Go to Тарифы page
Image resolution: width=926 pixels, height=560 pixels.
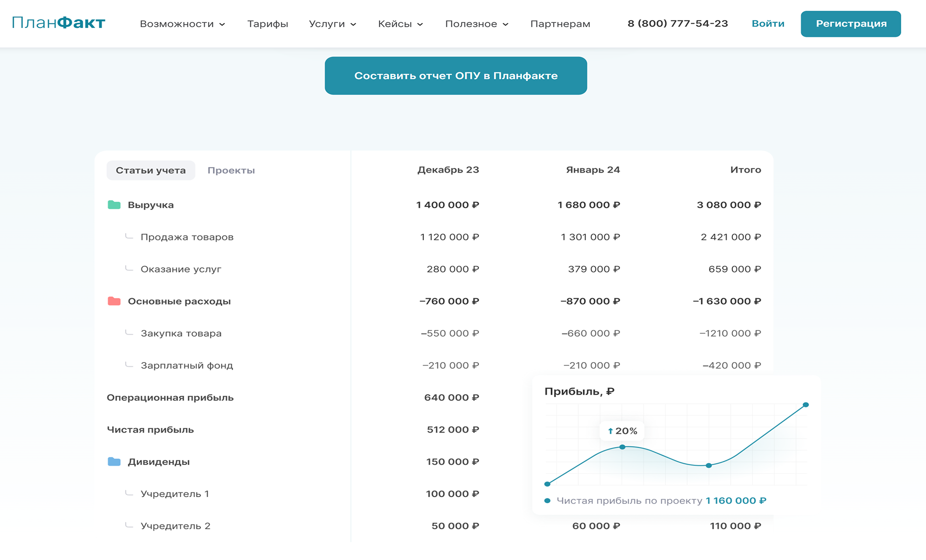(x=267, y=24)
